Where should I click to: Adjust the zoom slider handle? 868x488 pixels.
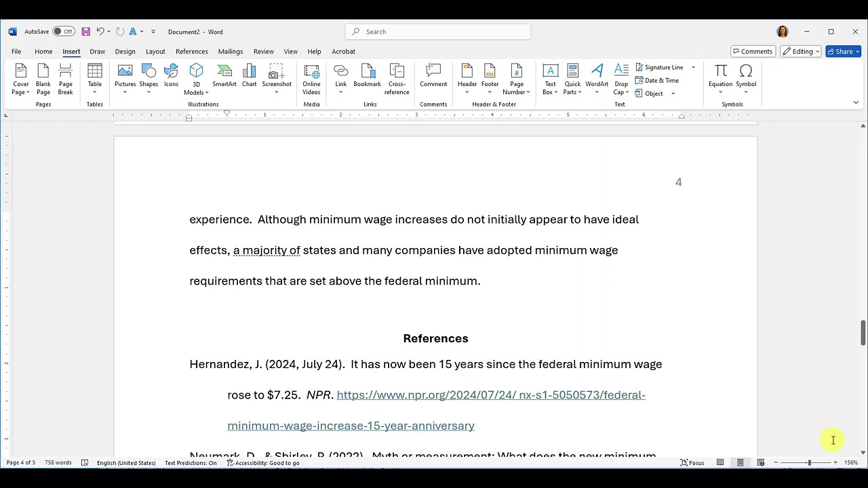(x=808, y=463)
